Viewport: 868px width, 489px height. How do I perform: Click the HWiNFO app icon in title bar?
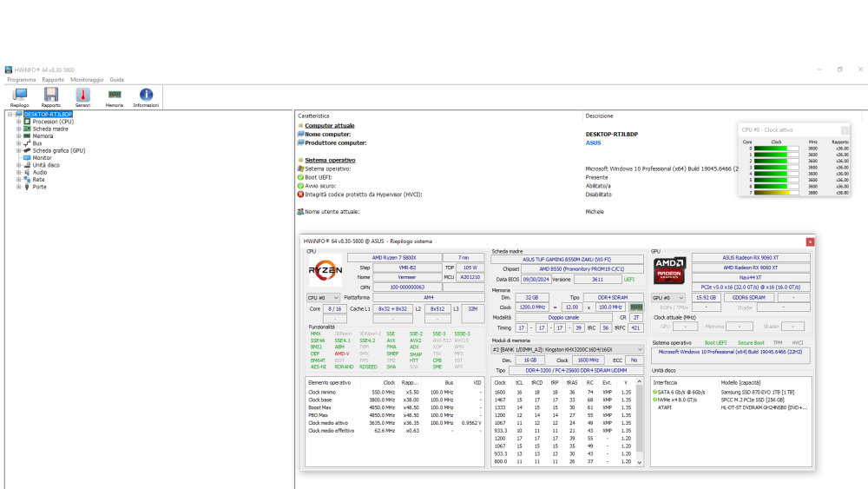click(9, 69)
